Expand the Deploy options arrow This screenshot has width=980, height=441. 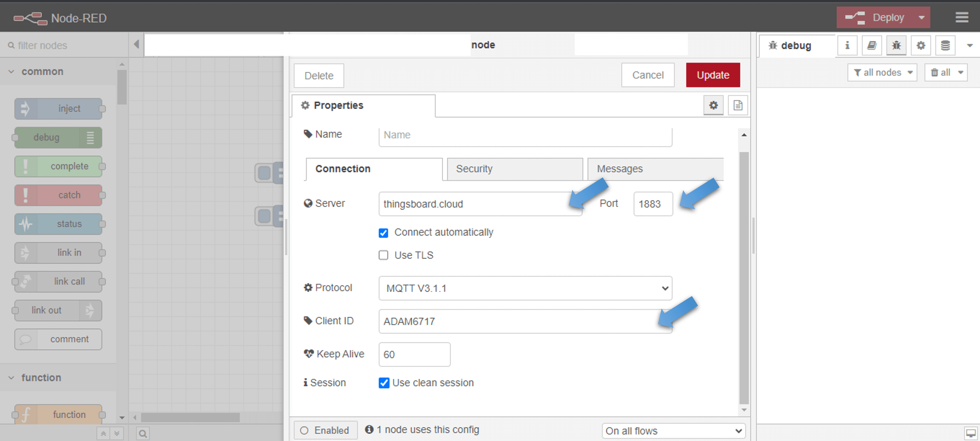(921, 18)
